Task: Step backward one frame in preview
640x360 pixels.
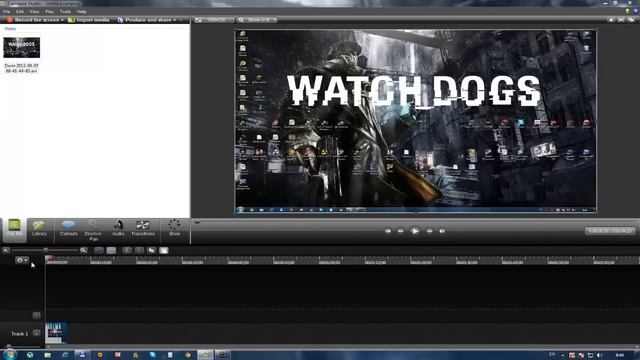Action: [400, 231]
